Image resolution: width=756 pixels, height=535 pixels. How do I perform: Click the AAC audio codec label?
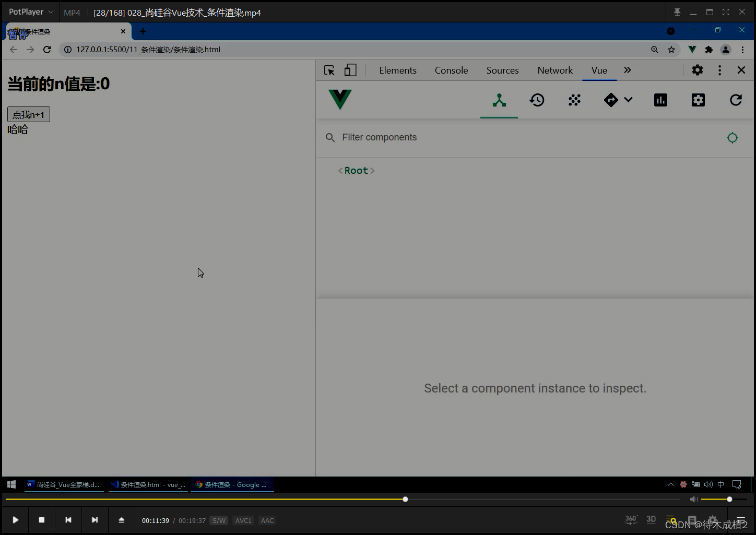tap(267, 520)
